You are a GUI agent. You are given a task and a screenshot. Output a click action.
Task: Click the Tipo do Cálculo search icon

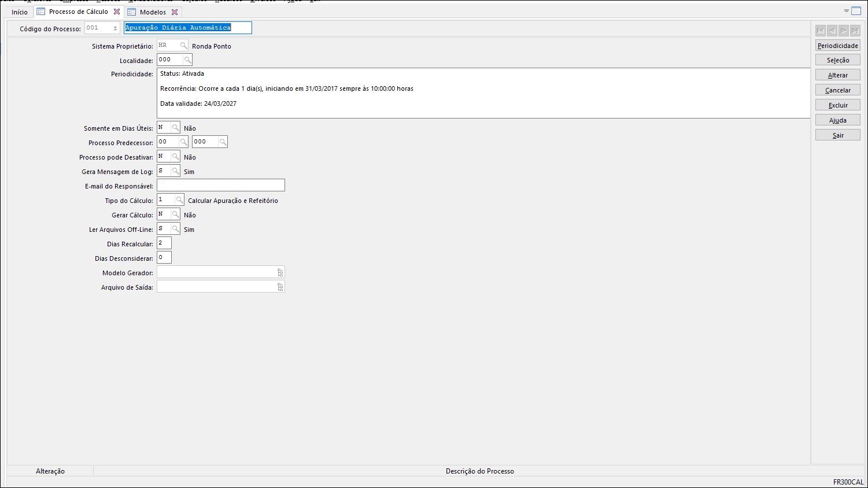click(x=179, y=200)
